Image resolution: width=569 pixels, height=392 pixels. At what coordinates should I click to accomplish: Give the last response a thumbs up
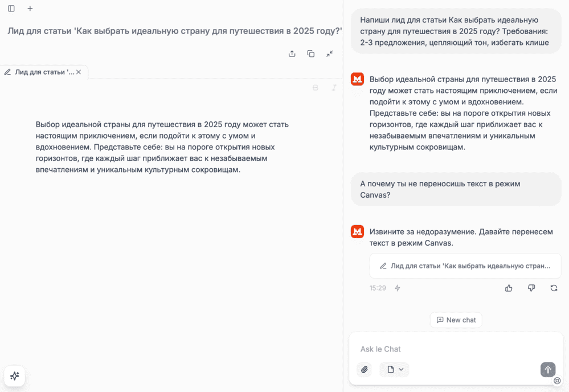[509, 288]
